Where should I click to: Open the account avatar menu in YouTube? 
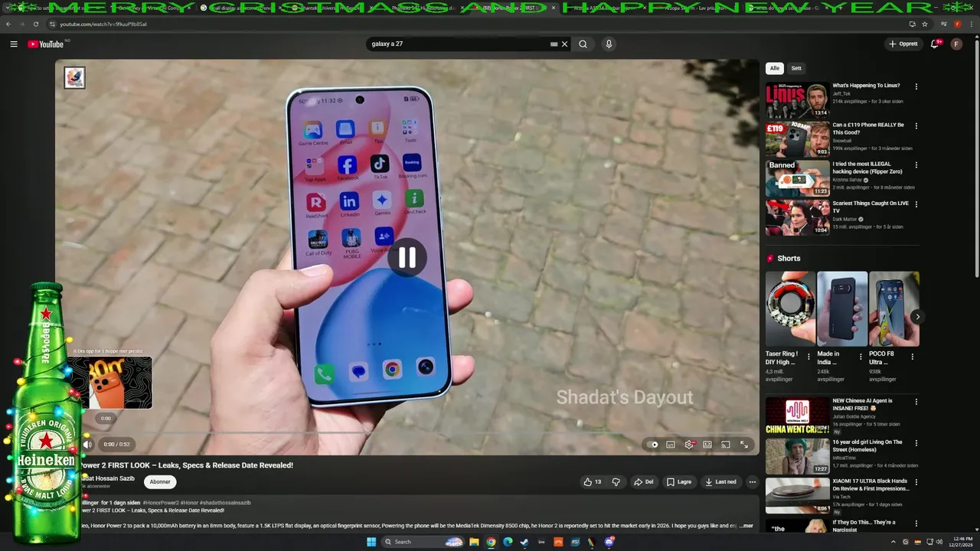[956, 44]
